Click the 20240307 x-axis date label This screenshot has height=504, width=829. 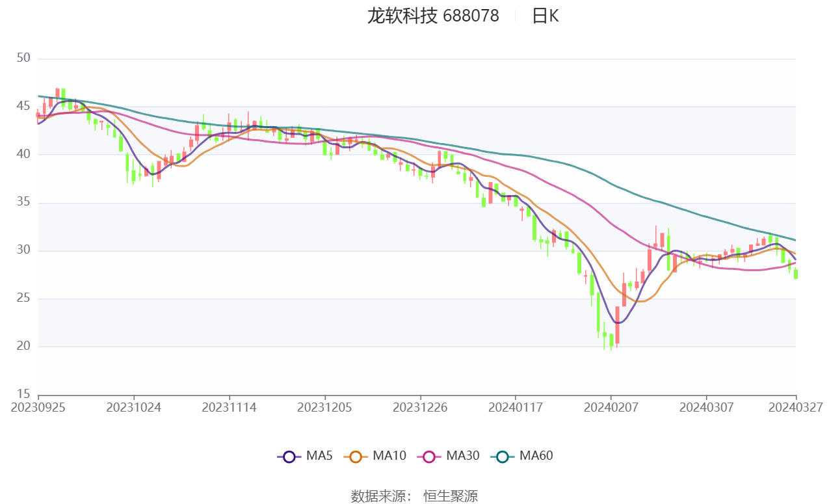click(x=707, y=407)
